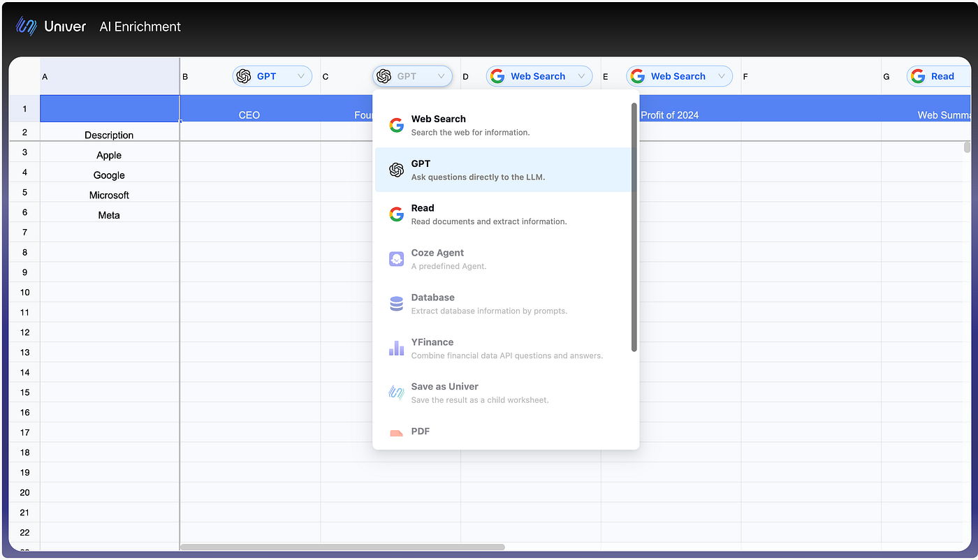Click the Microsoft cell
Image resolution: width=978 pixels, height=560 pixels.
tap(110, 192)
